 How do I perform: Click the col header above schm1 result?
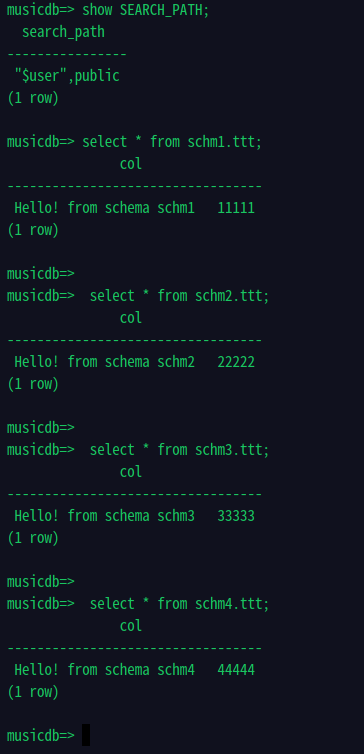click(131, 164)
